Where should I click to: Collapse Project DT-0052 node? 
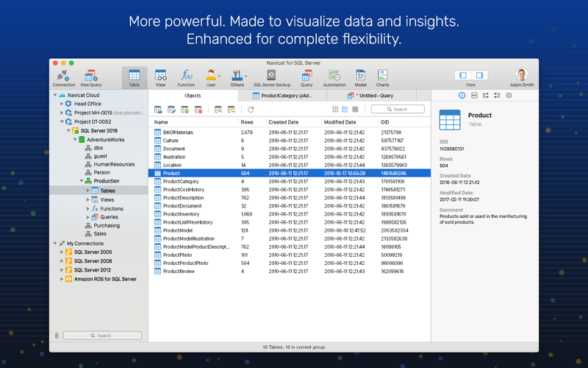pyautogui.click(x=62, y=121)
